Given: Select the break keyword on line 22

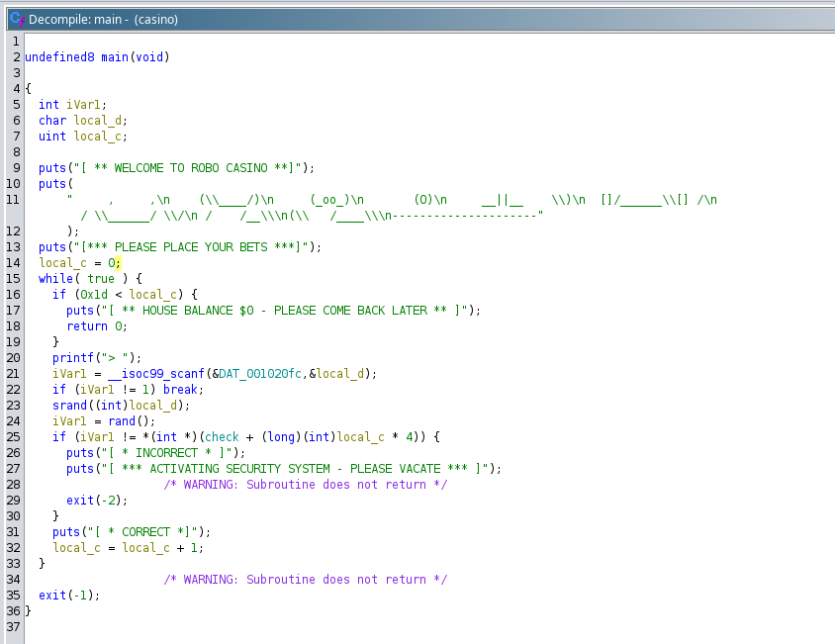Looking at the screenshot, I should tap(182, 389).
